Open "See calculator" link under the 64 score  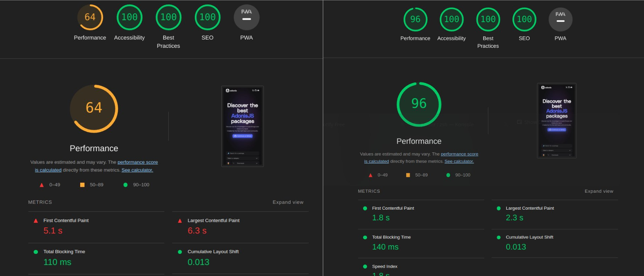pyautogui.click(x=137, y=170)
